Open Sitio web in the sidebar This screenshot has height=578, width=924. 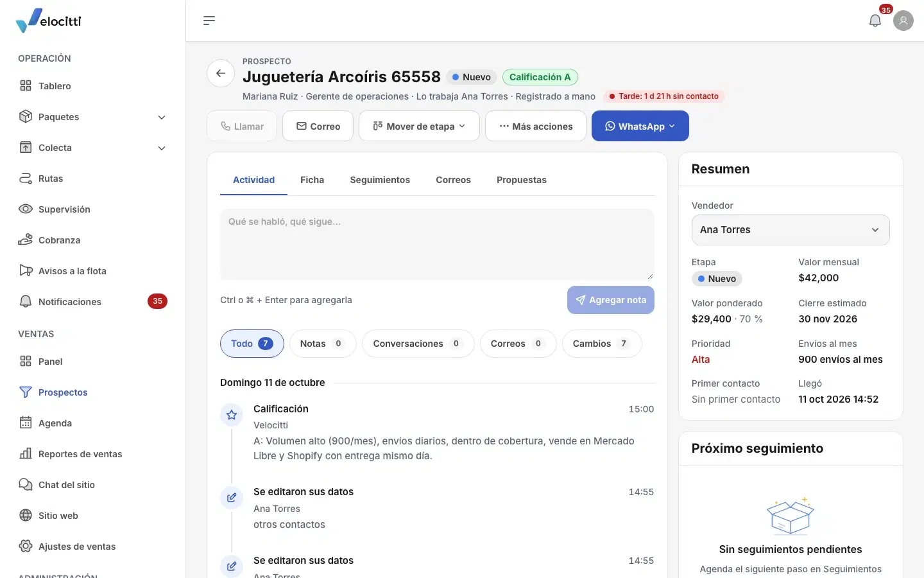coord(93,516)
